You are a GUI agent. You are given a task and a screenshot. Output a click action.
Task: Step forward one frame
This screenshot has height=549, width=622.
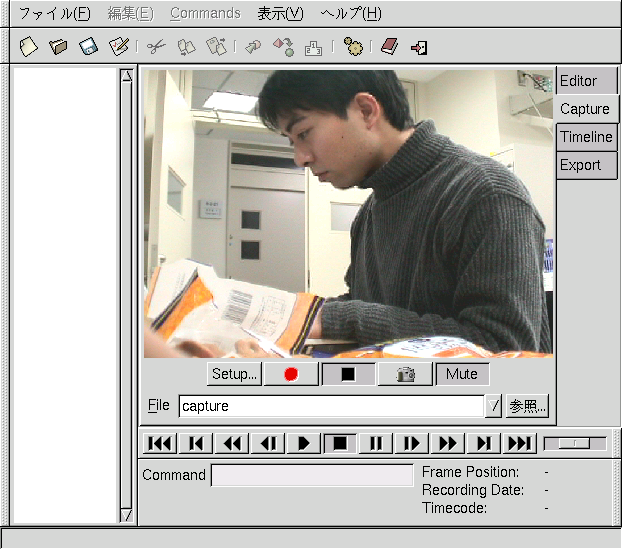coord(412,443)
